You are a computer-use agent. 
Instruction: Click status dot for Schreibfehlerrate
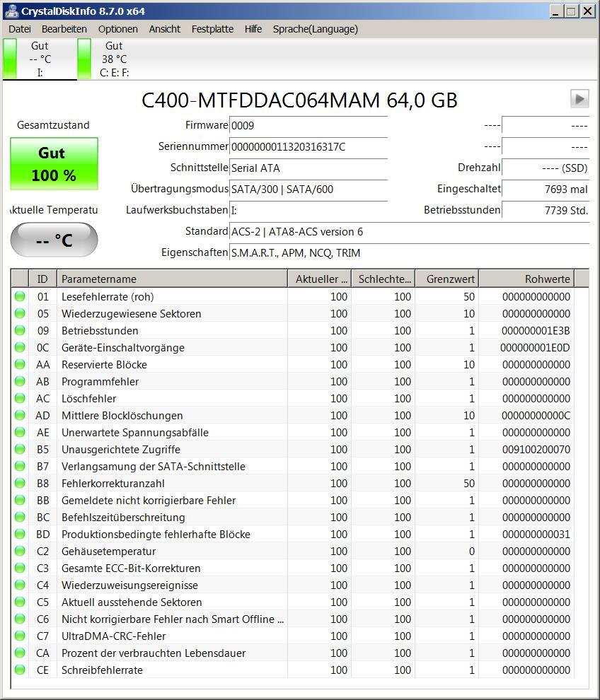(x=20, y=670)
